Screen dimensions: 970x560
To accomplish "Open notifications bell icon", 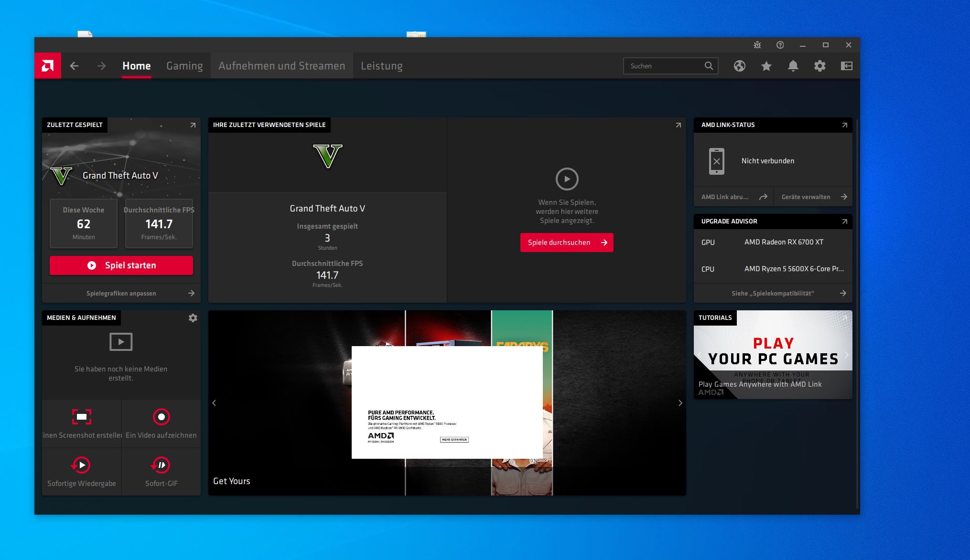I will [x=793, y=66].
